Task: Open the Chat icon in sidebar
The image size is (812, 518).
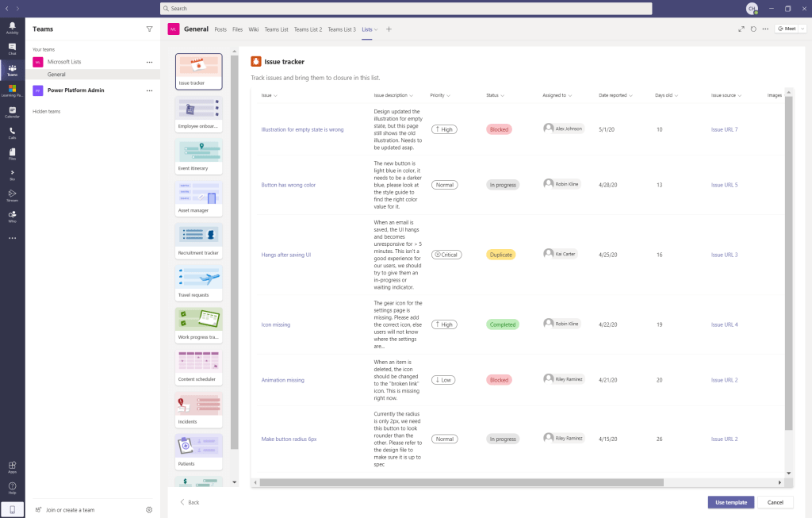Action: 12,48
